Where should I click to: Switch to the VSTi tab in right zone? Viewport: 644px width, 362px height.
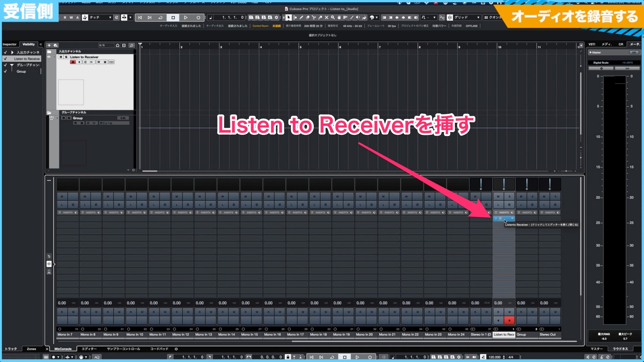click(592, 44)
